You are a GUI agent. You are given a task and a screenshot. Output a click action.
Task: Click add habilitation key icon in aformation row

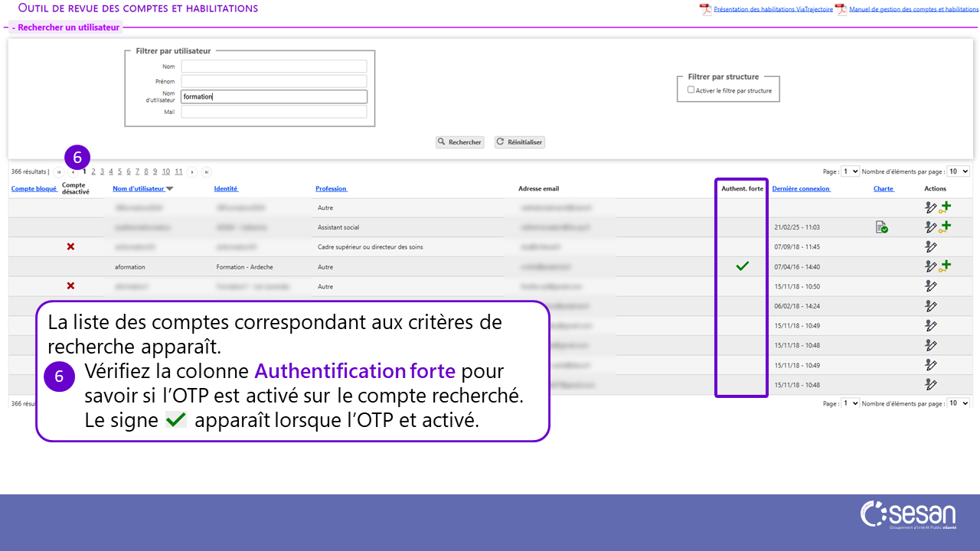(x=946, y=266)
